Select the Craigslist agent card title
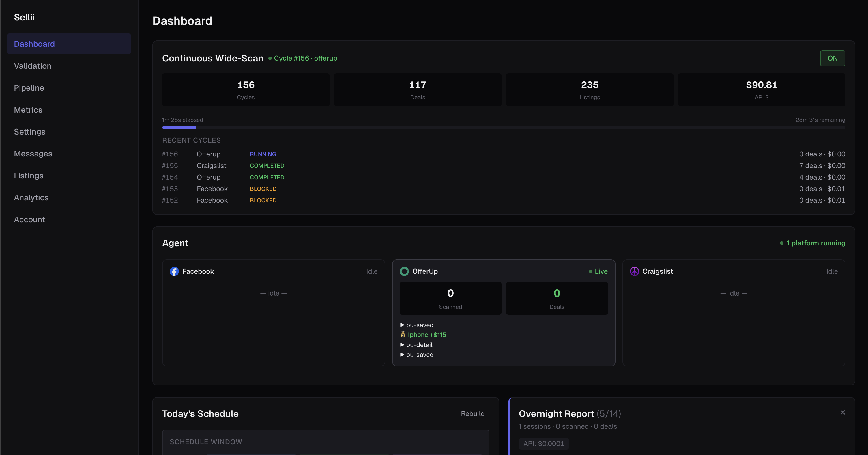 [x=657, y=271]
